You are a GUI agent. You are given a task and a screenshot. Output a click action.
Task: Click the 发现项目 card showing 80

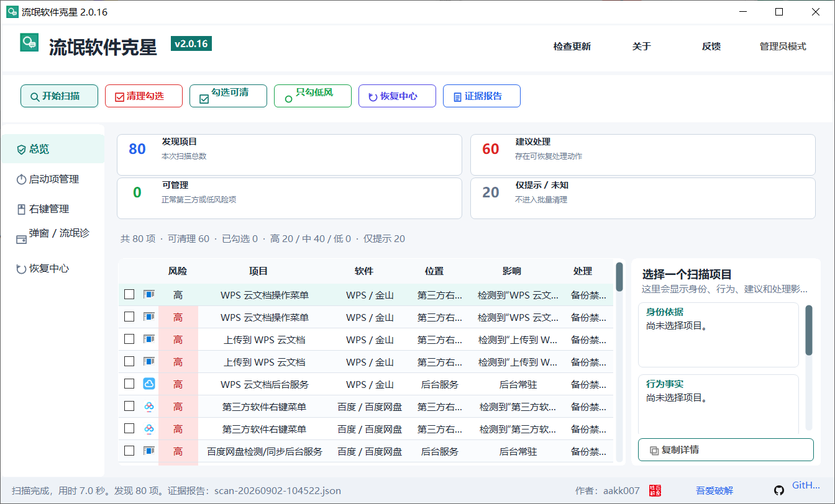click(x=290, y=155)
